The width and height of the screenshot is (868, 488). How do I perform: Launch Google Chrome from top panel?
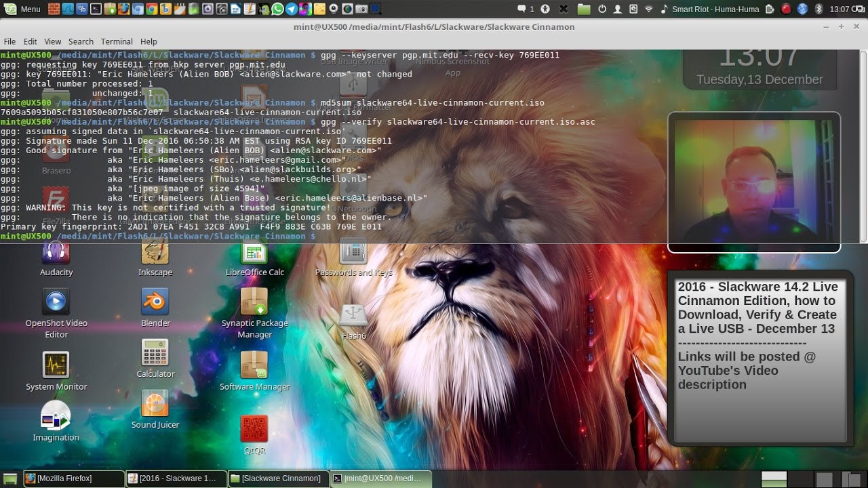pyautogui.click(x=152, y=9)
